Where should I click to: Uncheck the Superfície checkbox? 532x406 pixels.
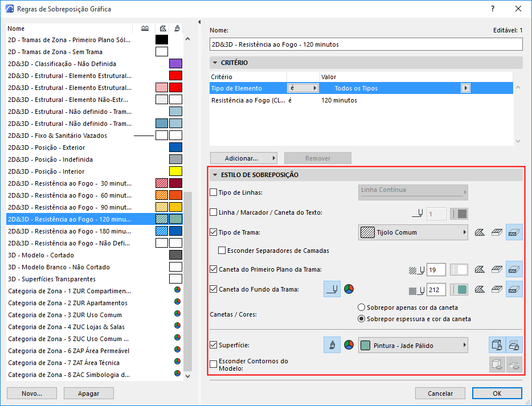213,345
